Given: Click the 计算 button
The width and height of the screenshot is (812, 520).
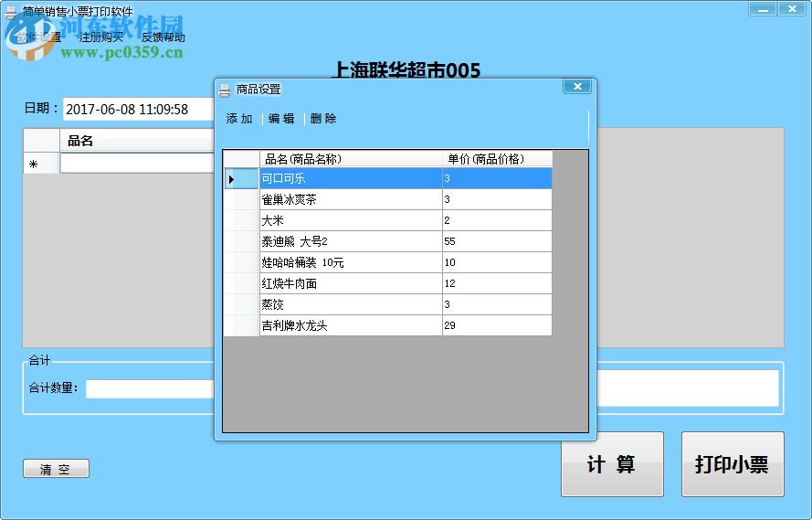Looking at the screenshot, I should pyautogui.click(x=612, y=464).
